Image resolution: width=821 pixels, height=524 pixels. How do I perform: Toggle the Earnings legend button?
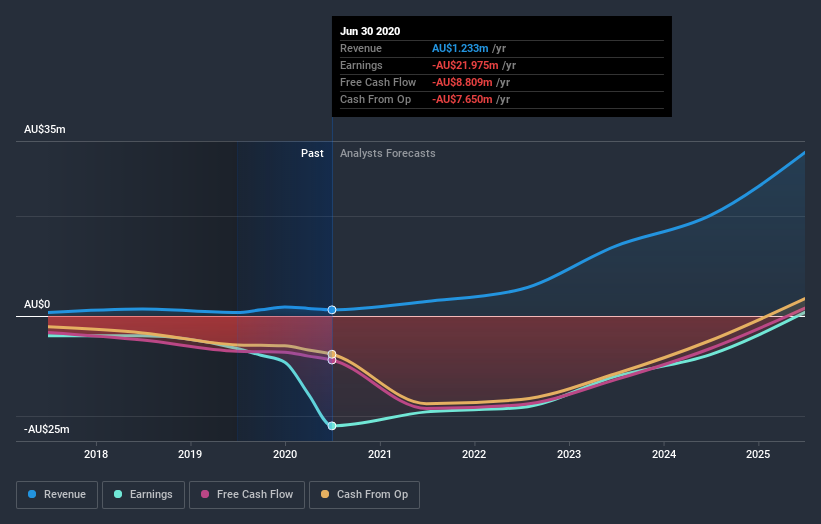click(x=143, y=495)
